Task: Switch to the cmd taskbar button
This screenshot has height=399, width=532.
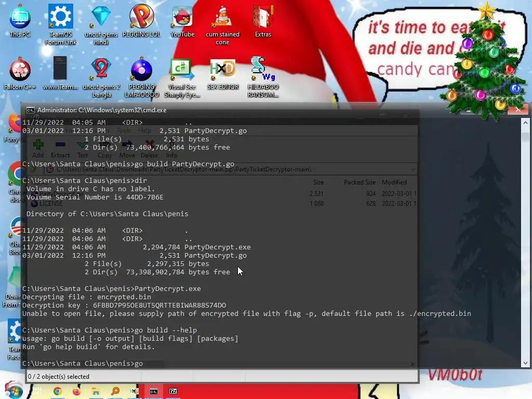Action: click(154, 391)
